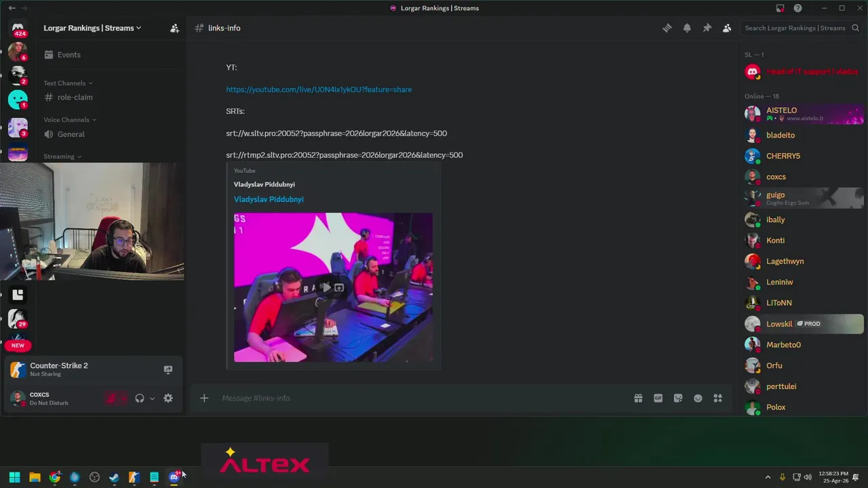This screenshot has width=868, height=488.
Task: Open Polox member entry
Action: (804, 407)
